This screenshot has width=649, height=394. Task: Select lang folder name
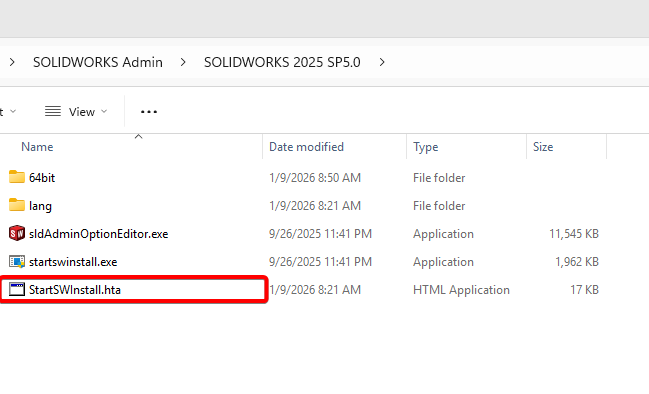(x=40, y=206)
